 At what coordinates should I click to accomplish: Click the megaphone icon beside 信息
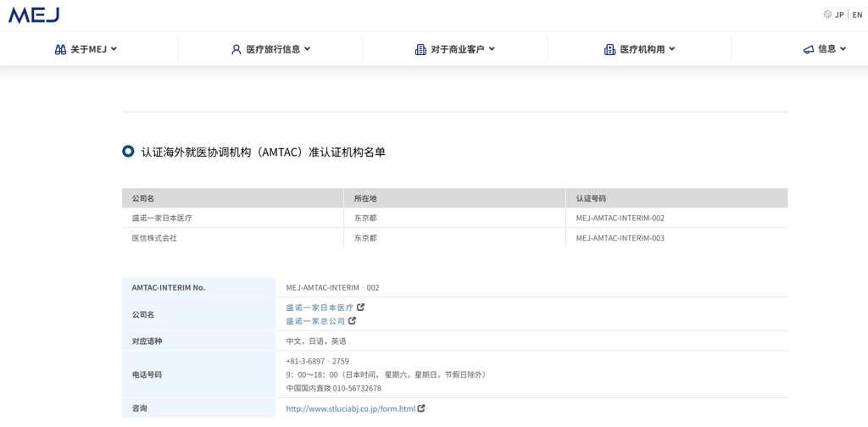coord(808,49)
